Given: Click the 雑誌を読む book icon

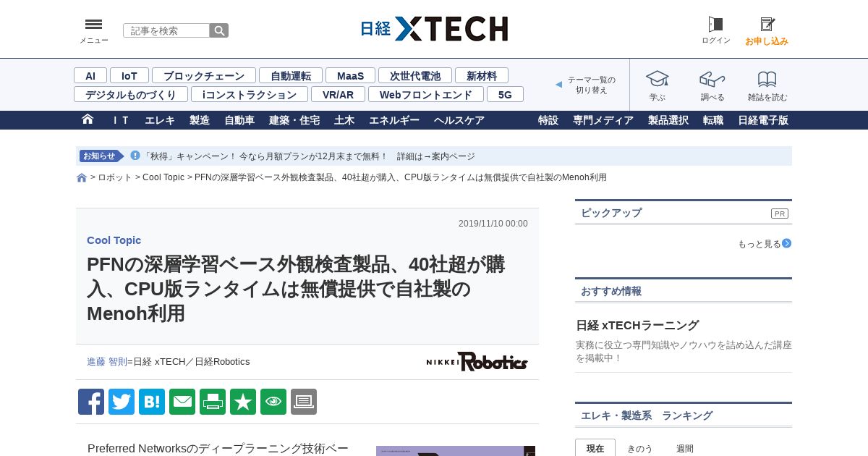Looking at the screenshot, I should pyautogui.click(x=767, y=79).
